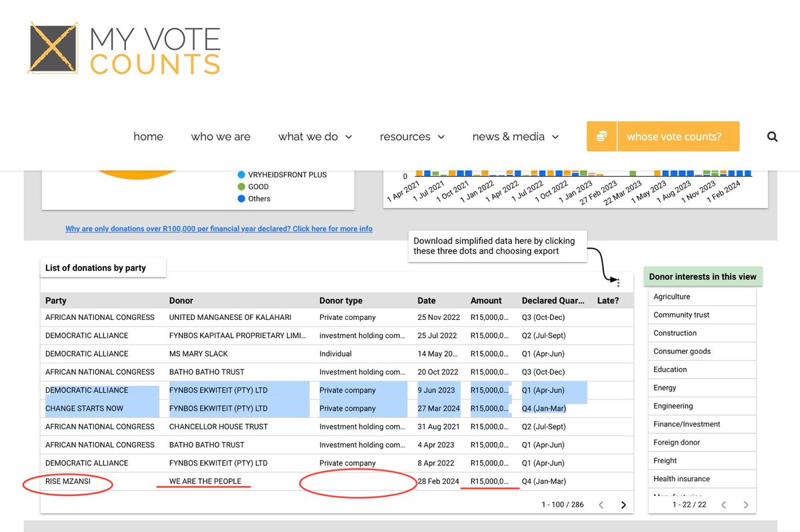The image size is (800, 532).
Task: Click the 25 Nov 2022 date cell
Action: (439, 317)
